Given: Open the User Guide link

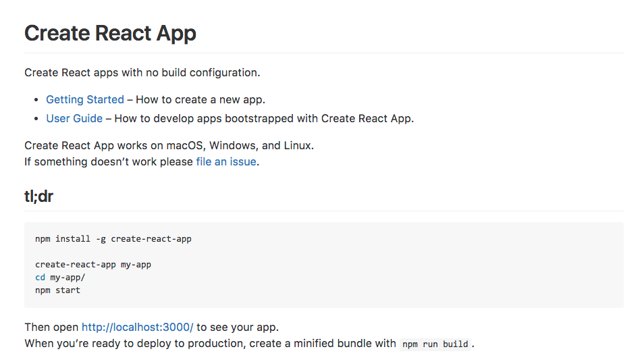Looking at the screenshot, I should tap(74, 118).
